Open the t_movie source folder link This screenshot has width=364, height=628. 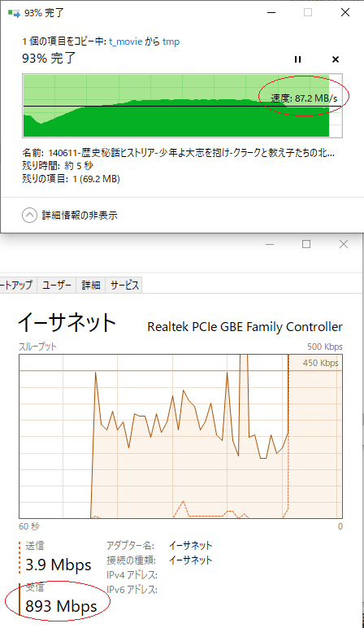coord(126,41)
